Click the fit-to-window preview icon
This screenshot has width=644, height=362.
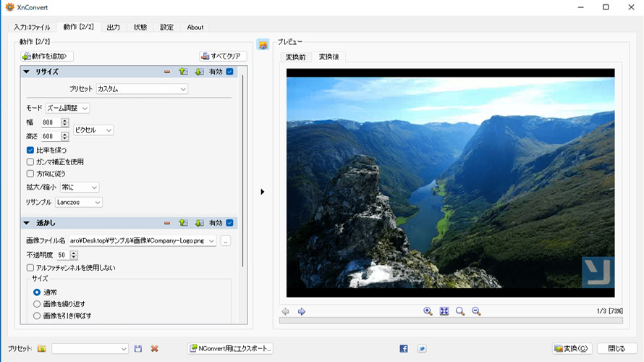click(444, 311)
